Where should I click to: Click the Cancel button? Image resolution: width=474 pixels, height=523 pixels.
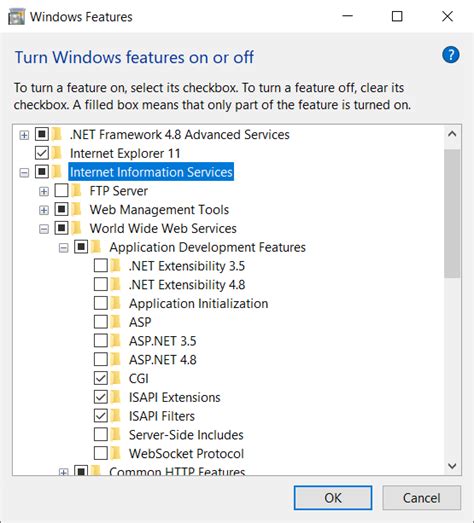pyautogui.click(x=422, y=498)
